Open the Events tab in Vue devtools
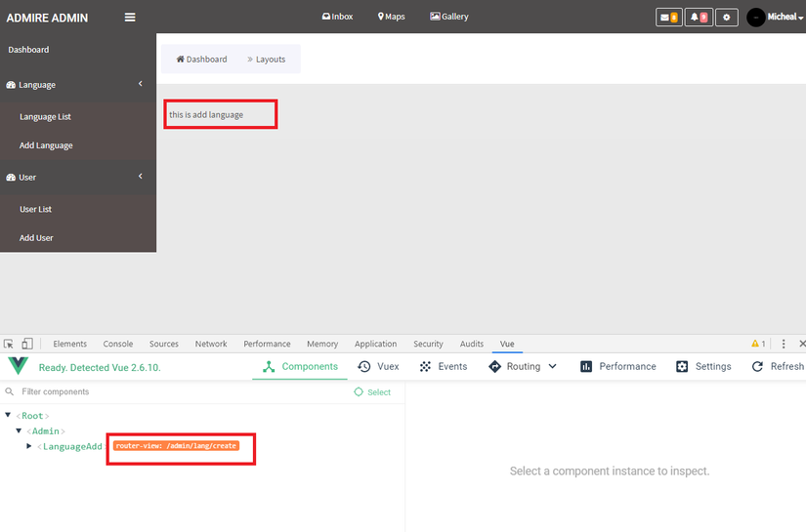 click(x=444, y=367)
